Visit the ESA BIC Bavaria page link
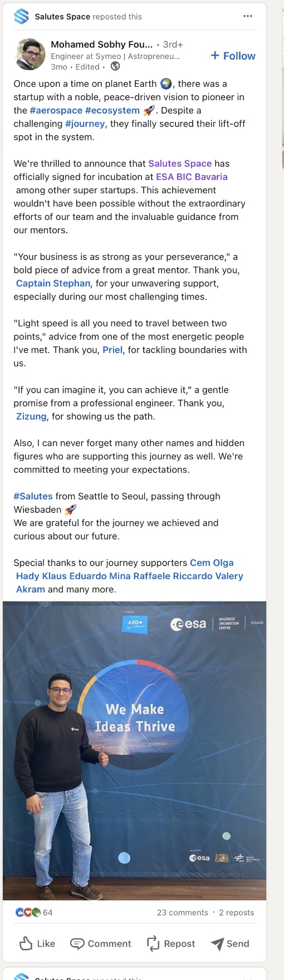The height and width of the screenshot is (980, 284). click(x=192, y=177)
